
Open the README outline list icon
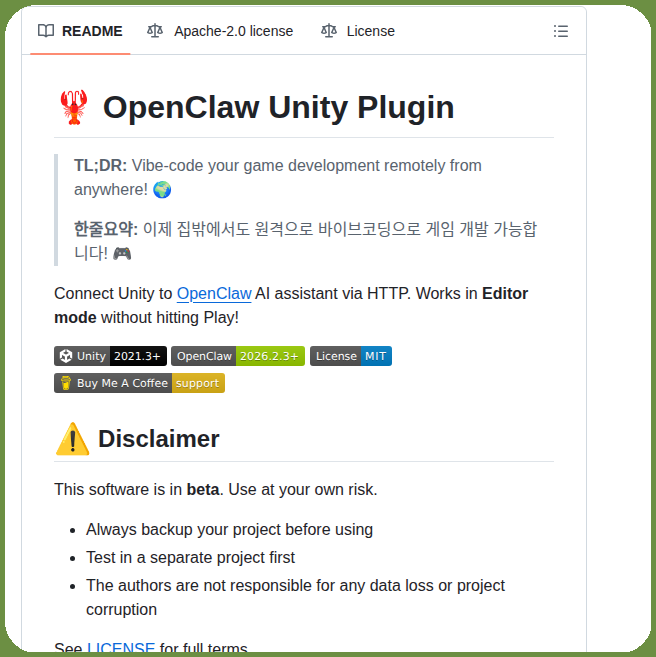click(560, 31)
